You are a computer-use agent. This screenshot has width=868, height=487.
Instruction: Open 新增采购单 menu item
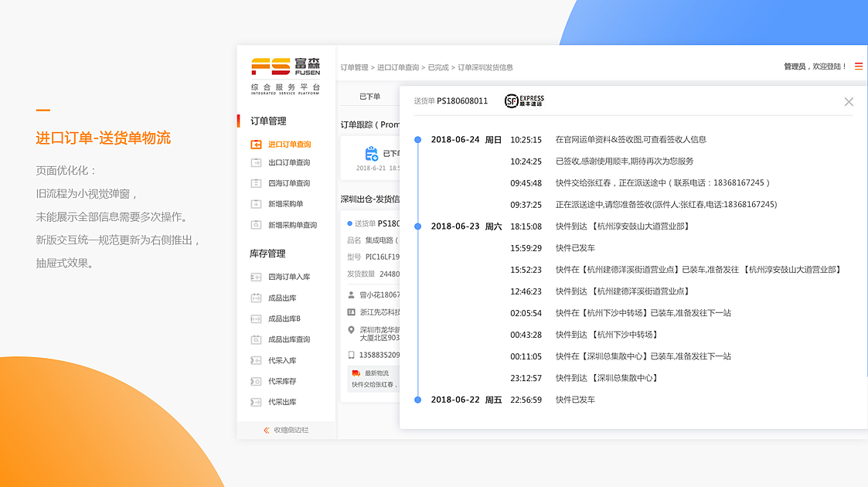(286, 204)
